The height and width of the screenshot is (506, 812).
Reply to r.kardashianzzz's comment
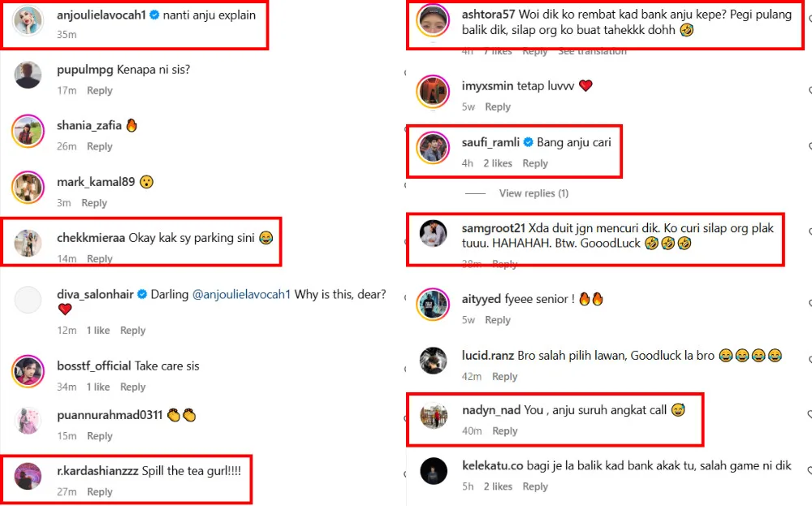[100, 492]
